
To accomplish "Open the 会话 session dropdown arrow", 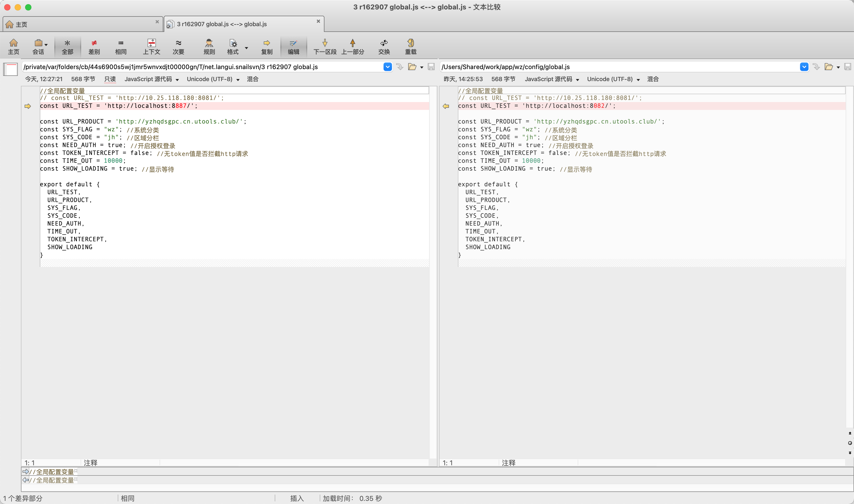I will [46, 45].
